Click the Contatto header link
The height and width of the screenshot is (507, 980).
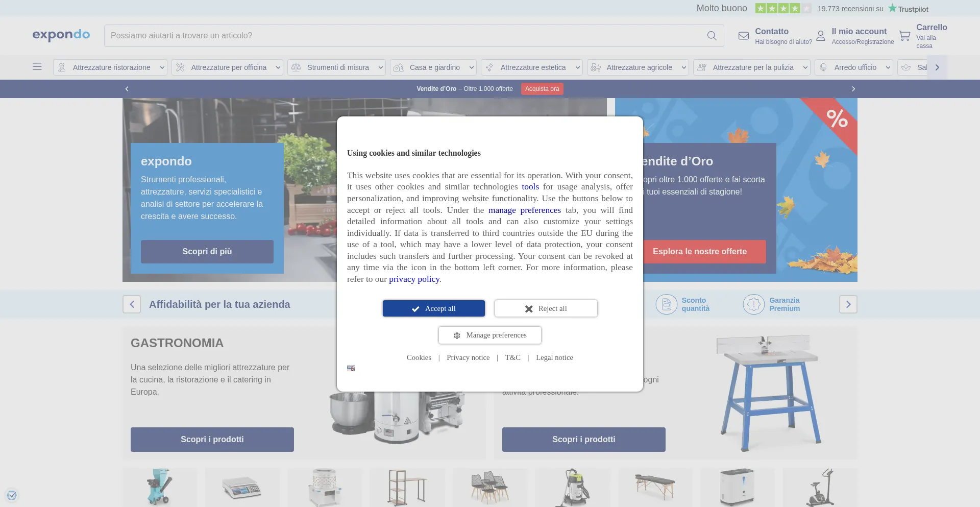783,36
